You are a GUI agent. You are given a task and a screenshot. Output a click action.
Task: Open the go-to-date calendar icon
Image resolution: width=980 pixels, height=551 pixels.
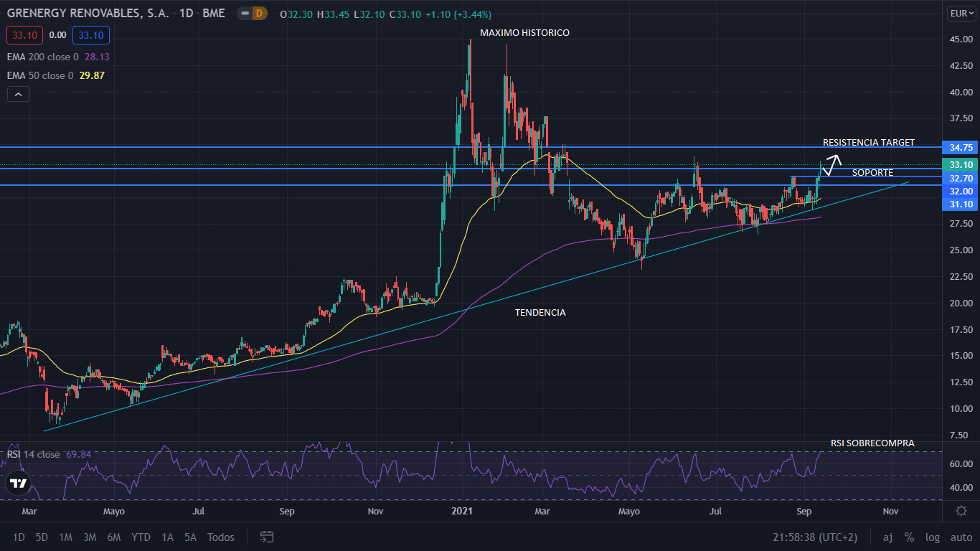[x=267, y=537]
